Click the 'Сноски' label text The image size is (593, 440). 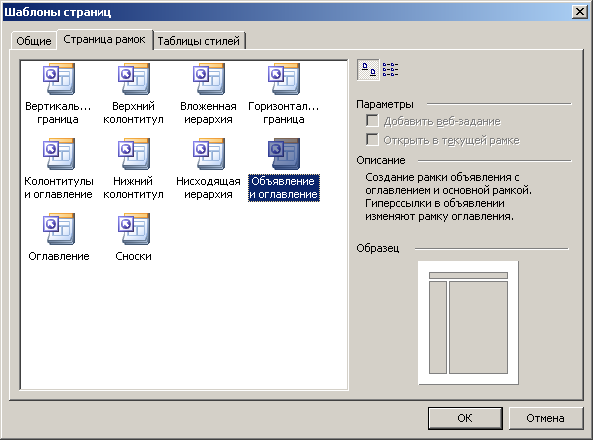click(134, 256)
